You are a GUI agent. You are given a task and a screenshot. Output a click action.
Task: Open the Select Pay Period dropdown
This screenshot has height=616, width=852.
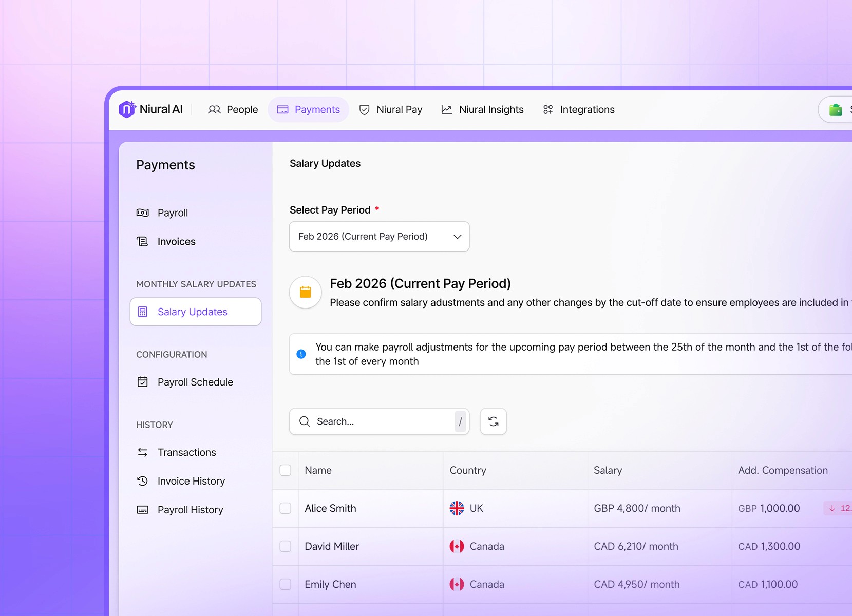pyautogui.click(x=380, y=237)
